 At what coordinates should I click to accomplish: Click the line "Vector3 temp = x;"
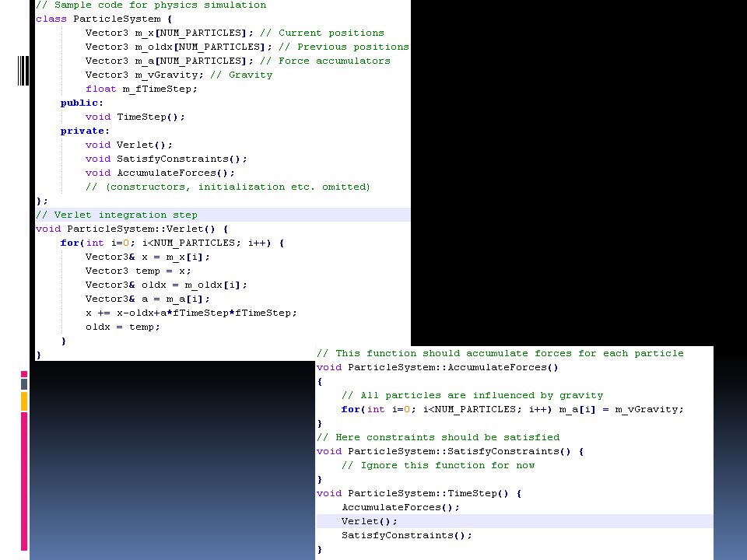[139, 271]
